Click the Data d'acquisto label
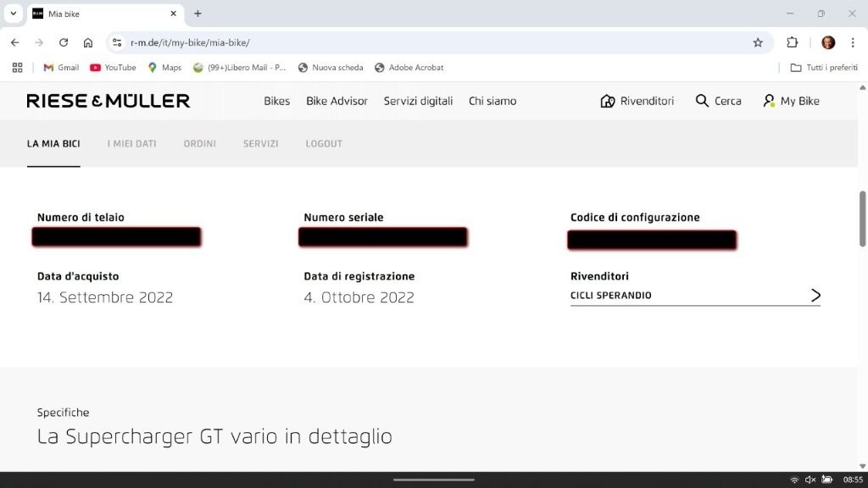Image resolution: width=868 pixels, height=488 pixels. [78, 276]
